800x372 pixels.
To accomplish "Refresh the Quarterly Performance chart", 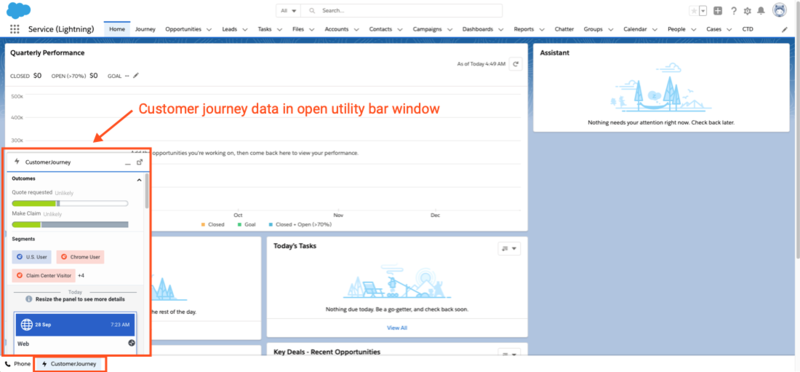I will click(x=515, y=64).
